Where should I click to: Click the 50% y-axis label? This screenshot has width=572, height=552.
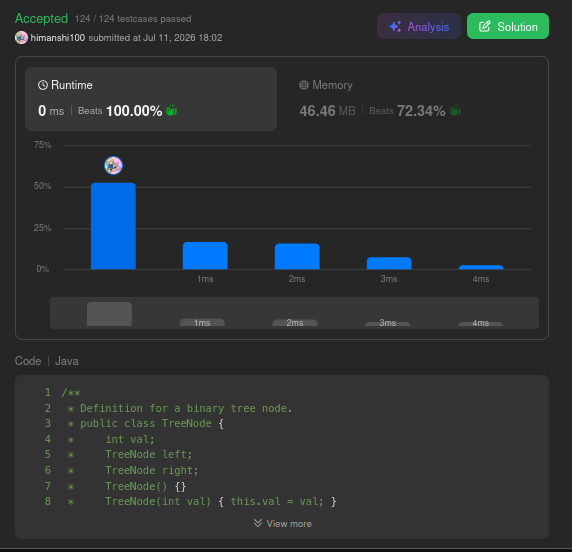[x=43, y=186]
